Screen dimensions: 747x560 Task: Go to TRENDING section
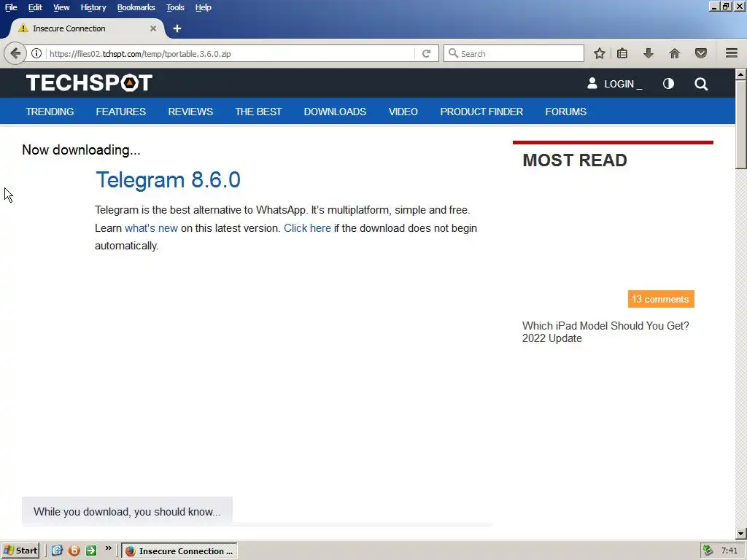tap(50, 112)
